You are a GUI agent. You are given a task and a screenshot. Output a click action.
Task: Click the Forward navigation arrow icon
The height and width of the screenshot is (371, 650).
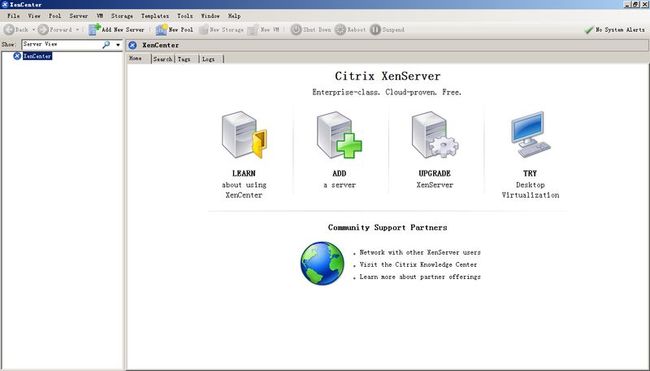[43, 30]
